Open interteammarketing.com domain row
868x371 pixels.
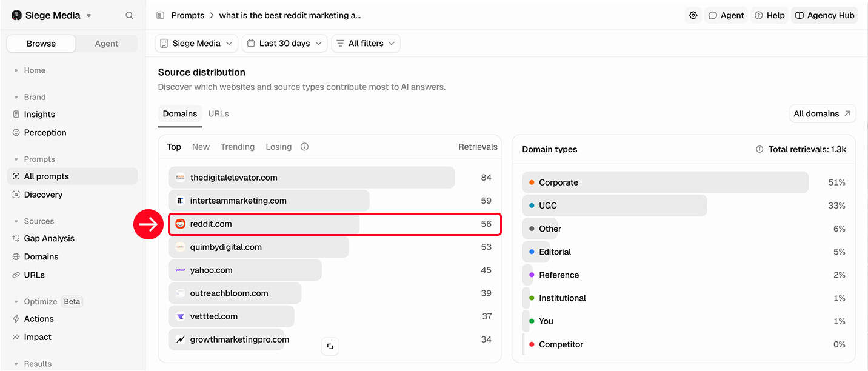[x=330, y=201]
